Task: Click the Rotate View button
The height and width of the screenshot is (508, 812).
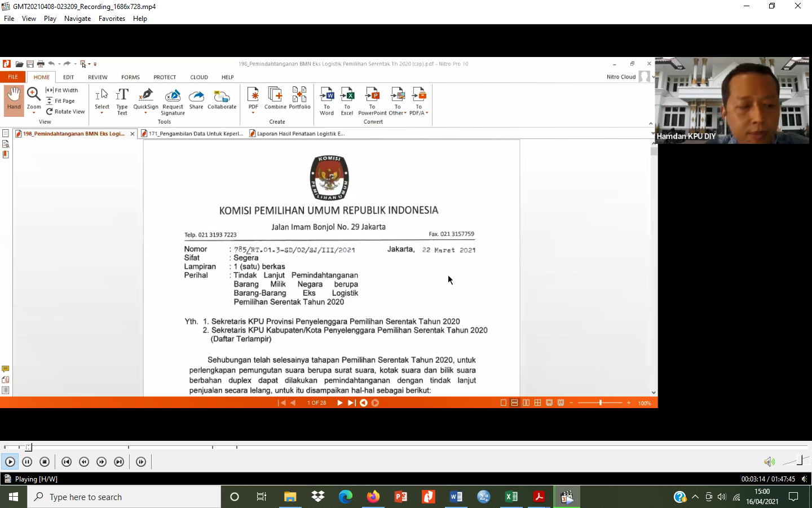Action: (x=65, y=112)
